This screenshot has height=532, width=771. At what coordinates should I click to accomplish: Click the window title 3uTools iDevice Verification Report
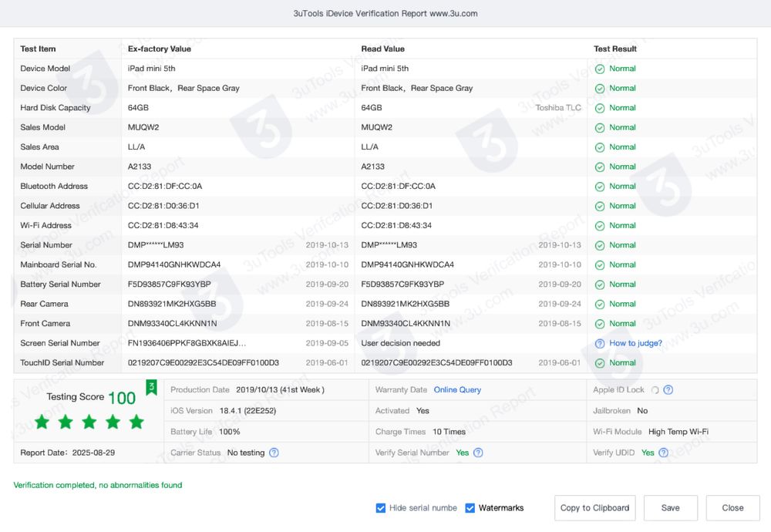tap(385, 14)
